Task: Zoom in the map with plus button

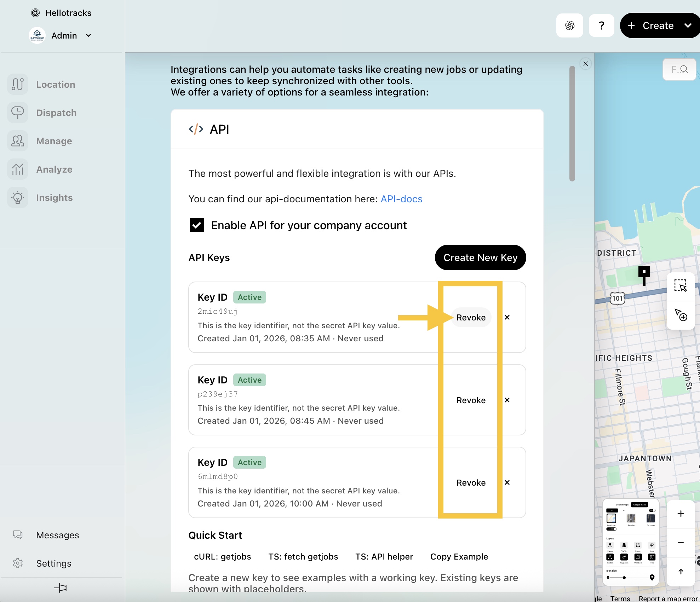Action: [x=681, y=514]
